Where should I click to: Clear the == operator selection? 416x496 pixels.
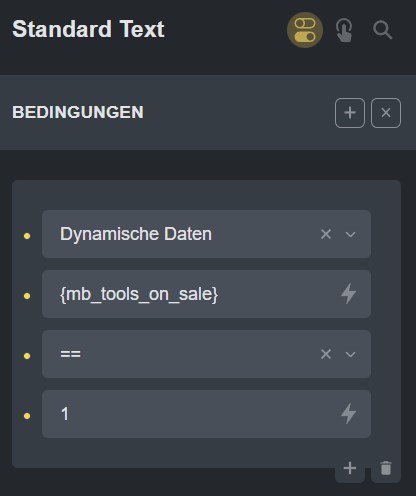click(x=326, y=354)
